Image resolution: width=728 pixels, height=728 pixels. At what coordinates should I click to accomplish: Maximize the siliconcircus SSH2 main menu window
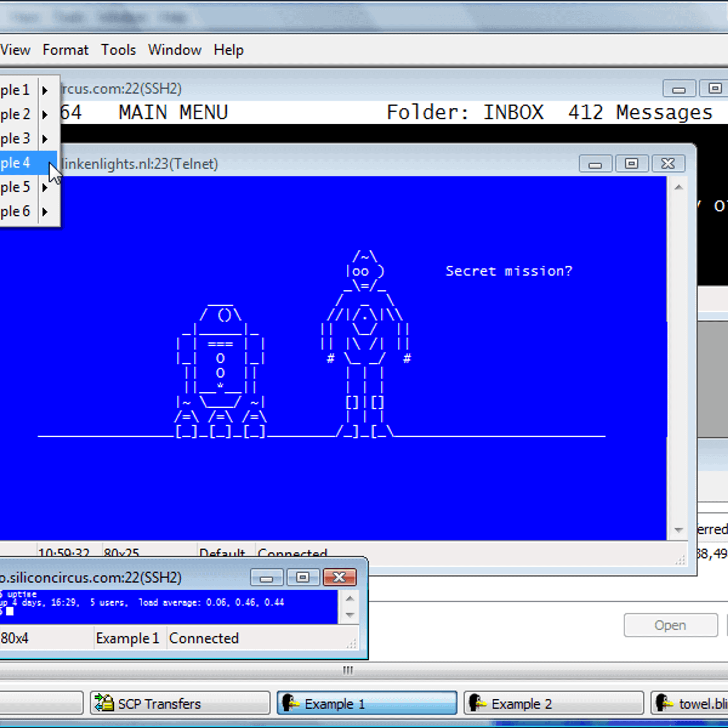(x=714, y=88)
